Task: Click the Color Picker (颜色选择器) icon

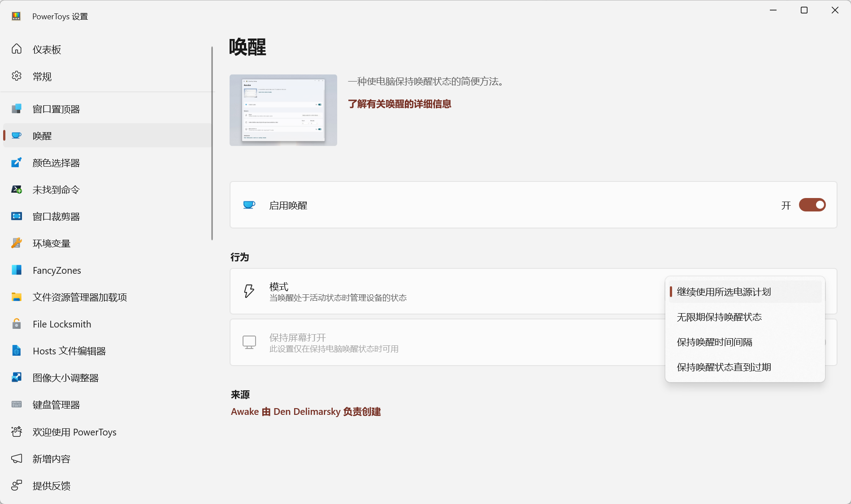Action: click(17, 162)
